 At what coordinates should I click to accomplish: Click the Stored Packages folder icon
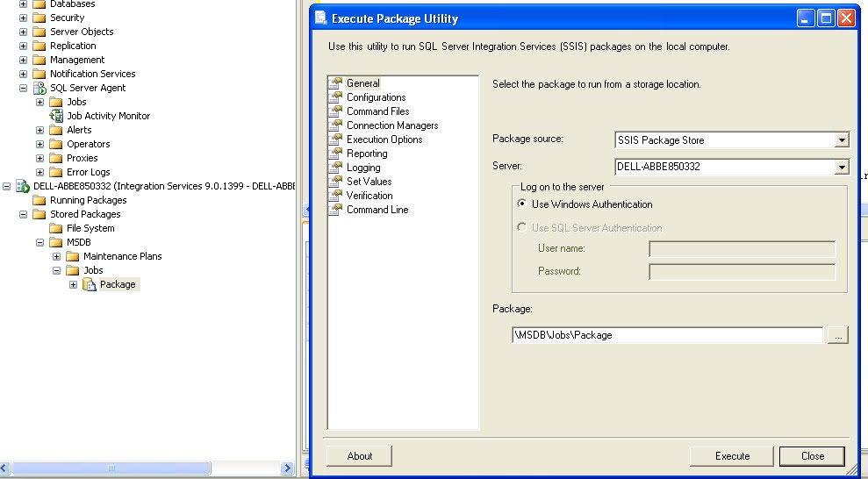[39, 214]
